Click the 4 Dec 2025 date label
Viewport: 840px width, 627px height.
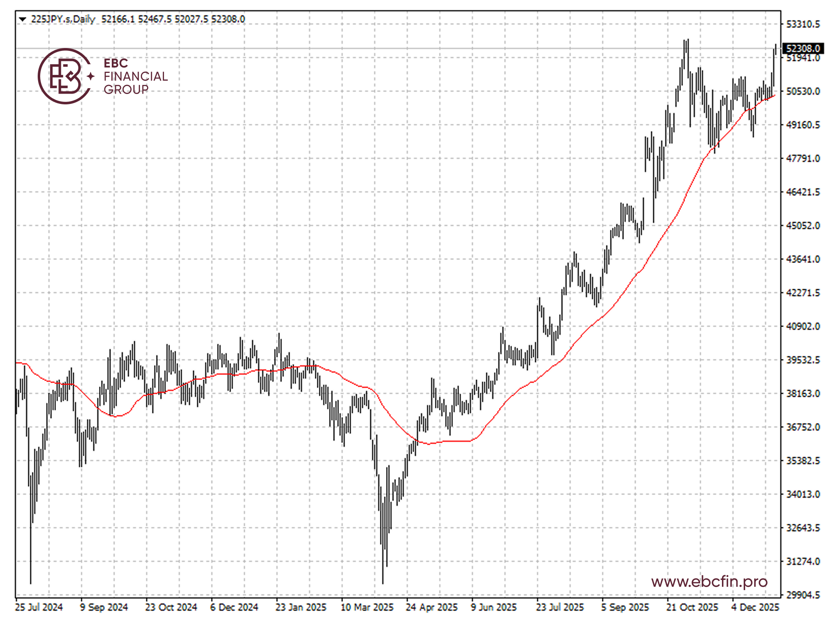755,607
